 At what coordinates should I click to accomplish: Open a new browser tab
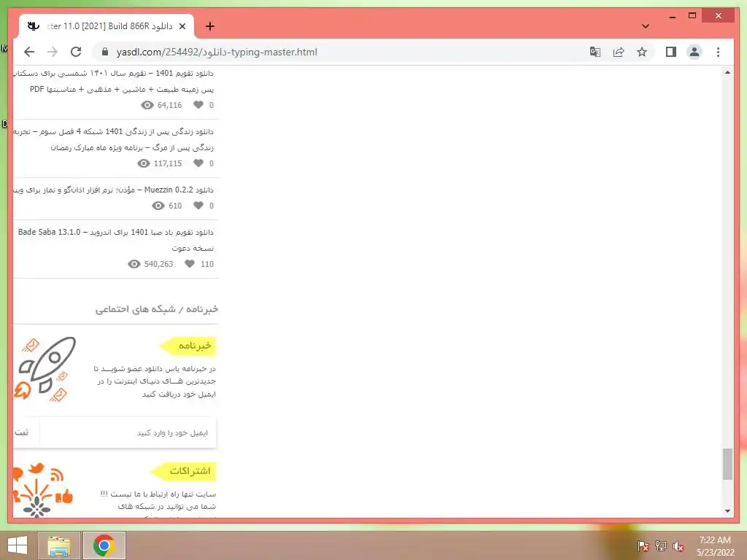[x=209, y=26]
